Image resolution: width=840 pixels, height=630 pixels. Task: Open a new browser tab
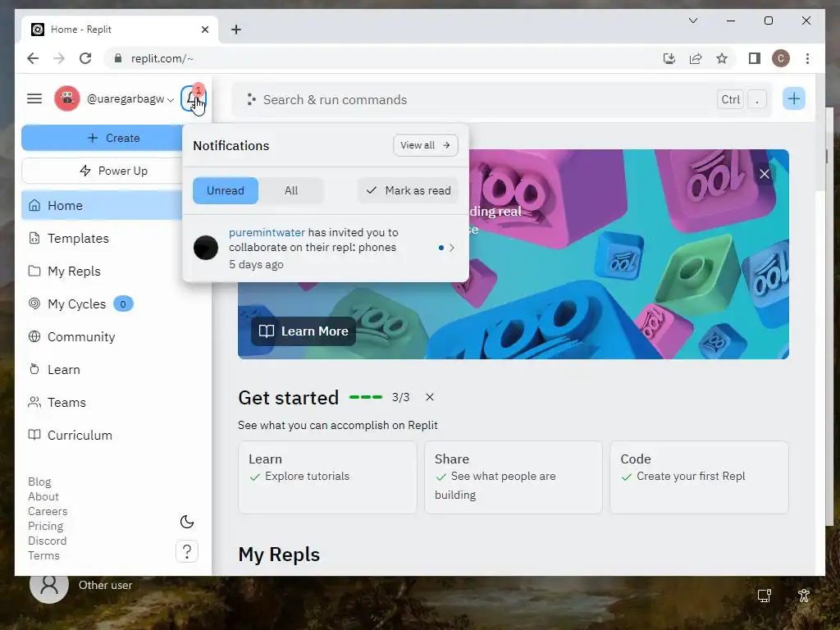[x=236, y=30]
